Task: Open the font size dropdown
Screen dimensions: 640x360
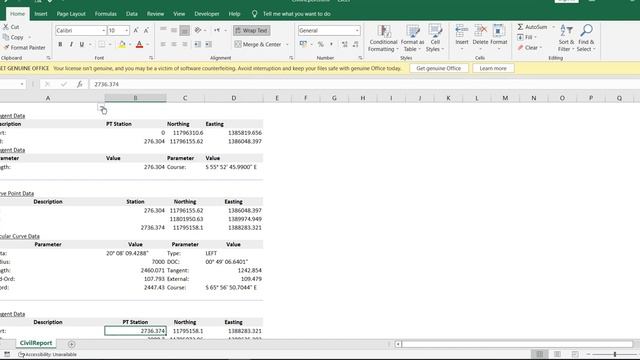Action: [x=127, y=31]
